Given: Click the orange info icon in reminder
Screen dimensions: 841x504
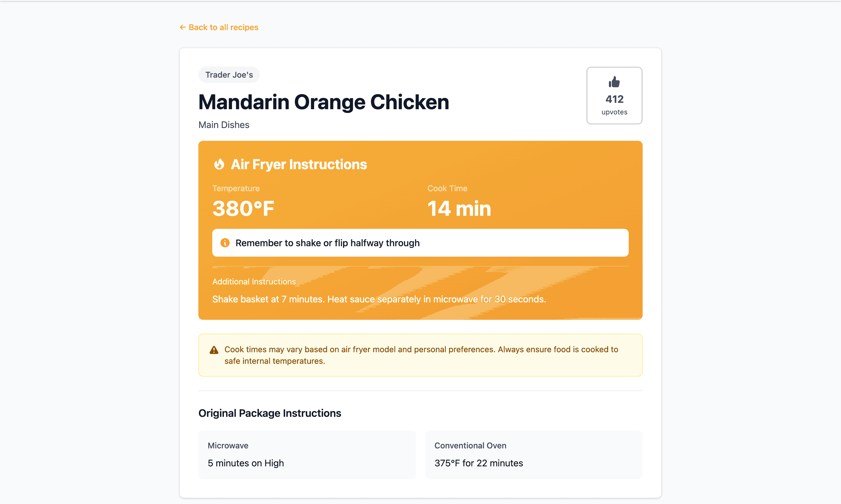Looking at the screenshot, I should [x=225, y=242].
